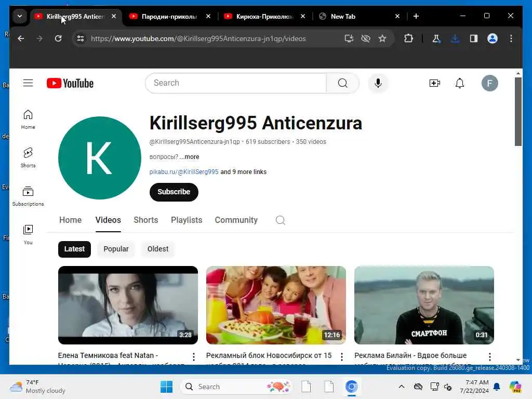Open the Chrome Labs flask icon
The width and height of the screenshot is (532, 399).
(x=436, y=38)
